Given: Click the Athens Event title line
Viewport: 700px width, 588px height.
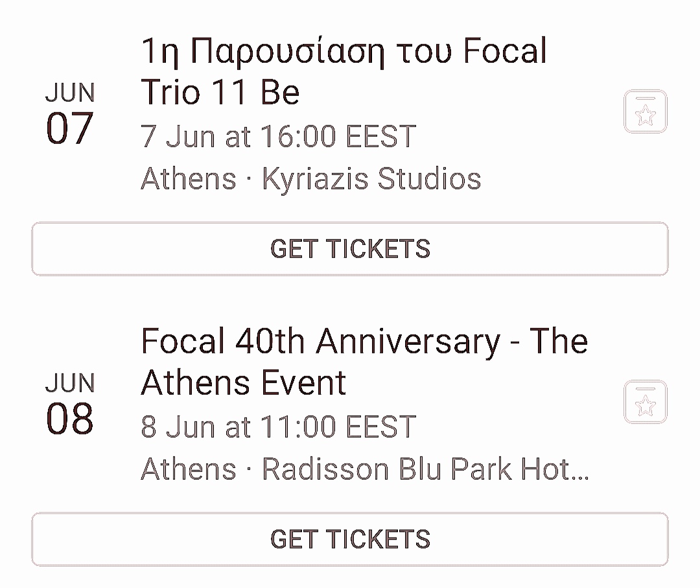Looking at the screenshot, I should pyautogui.click(x=244, y=382).
